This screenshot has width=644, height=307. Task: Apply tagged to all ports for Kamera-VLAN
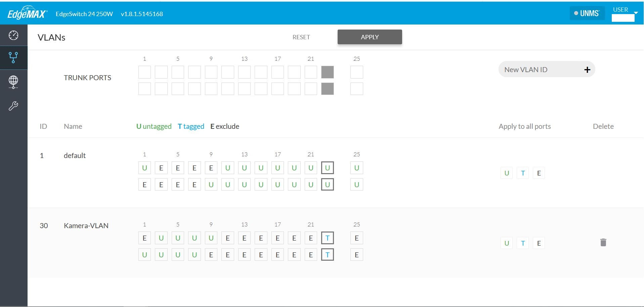coord(523,243)
